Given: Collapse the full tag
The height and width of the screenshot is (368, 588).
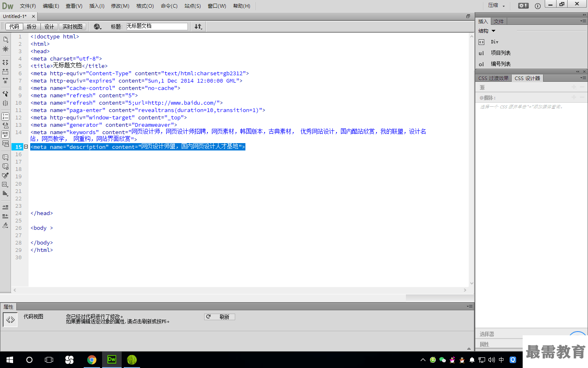Looking at the screenshot, I should click(5, 63).
